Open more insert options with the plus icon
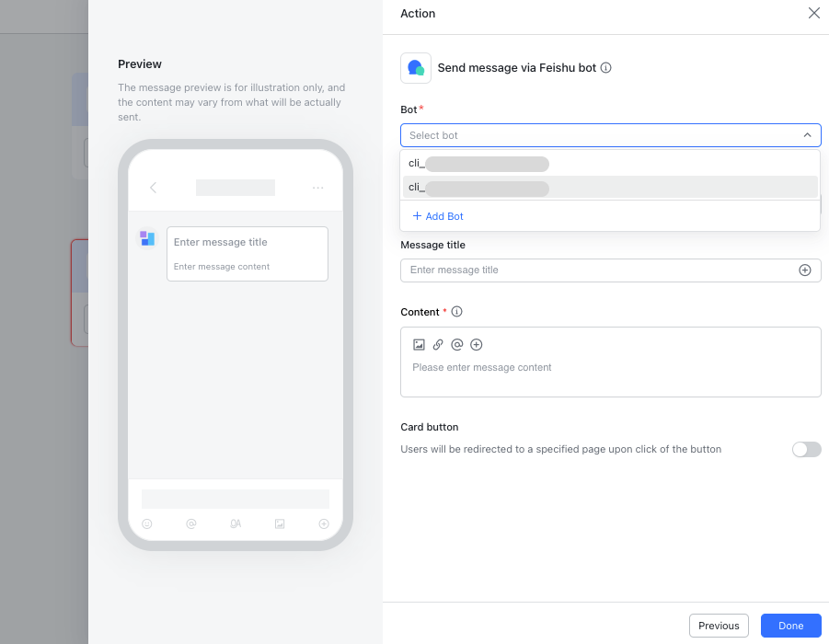 click(476, 344)
